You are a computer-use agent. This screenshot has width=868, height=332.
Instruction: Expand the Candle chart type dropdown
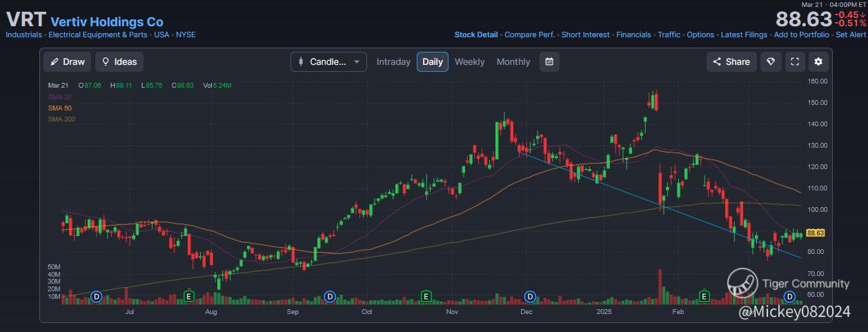(x=328, y=61)
